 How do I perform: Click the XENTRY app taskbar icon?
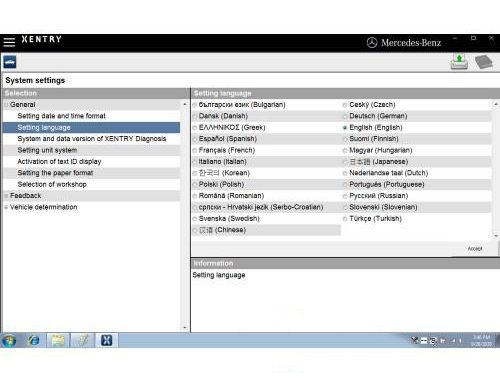pos(106,340)
